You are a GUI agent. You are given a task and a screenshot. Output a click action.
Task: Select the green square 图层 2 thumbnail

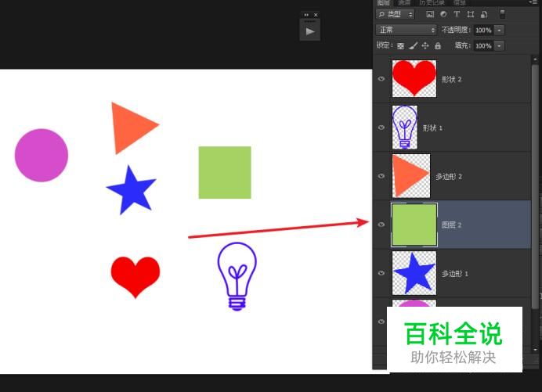(414, 225)
